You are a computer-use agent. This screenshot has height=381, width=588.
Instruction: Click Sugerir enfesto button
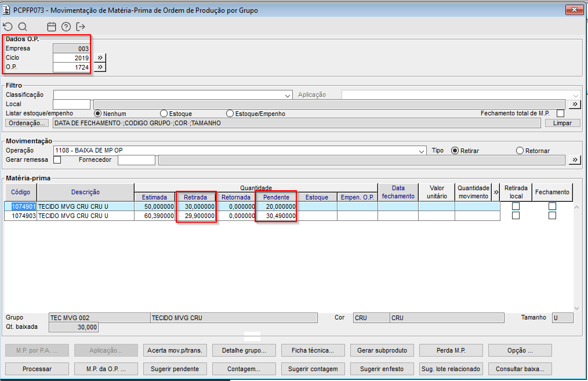382,369
